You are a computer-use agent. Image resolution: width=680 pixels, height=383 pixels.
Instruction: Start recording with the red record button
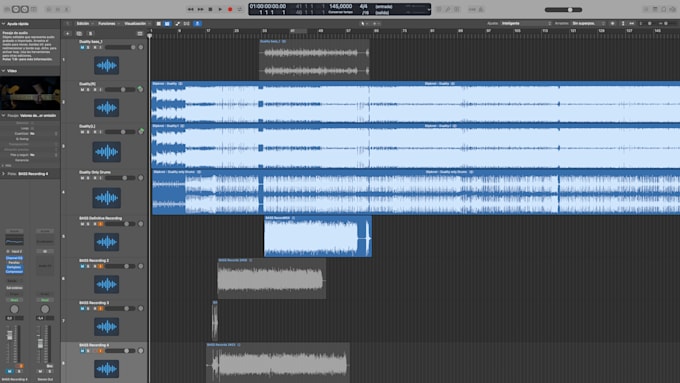[230, 9]
